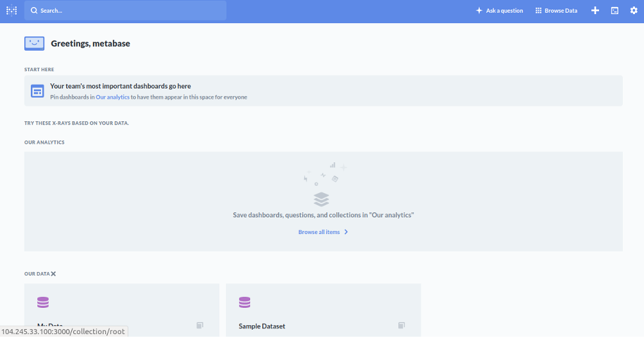Click the X-rays section heading text
The image size is (644, 338).
pyautogui.click(x=76, y=123)
